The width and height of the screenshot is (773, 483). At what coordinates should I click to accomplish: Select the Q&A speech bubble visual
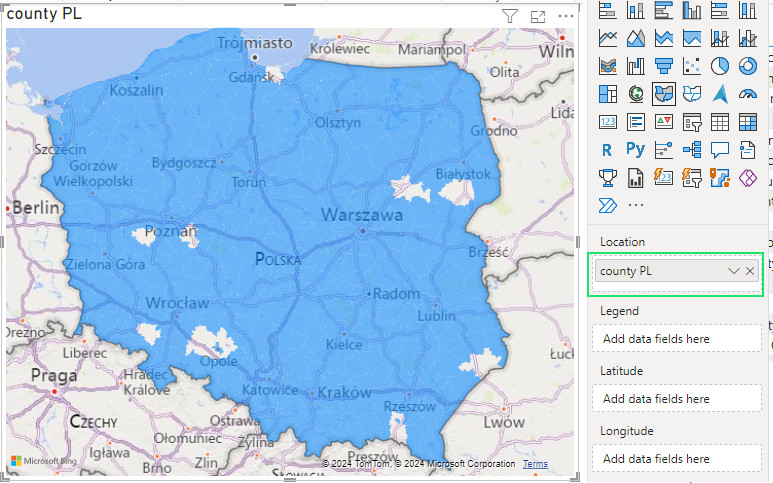pyautogui.click(x=719, y=150)
